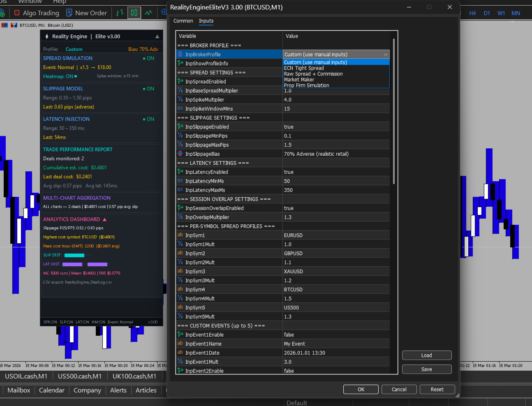This screenshot has height=406, width=532.
Task: Open the US500.cash,M1 chart tab
Action: click(x=80, y=376)
